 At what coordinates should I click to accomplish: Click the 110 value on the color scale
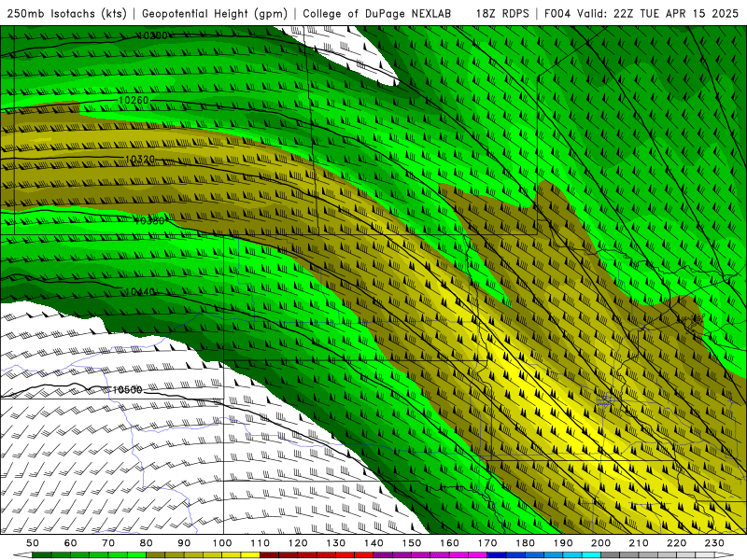(x=261, y=543)
